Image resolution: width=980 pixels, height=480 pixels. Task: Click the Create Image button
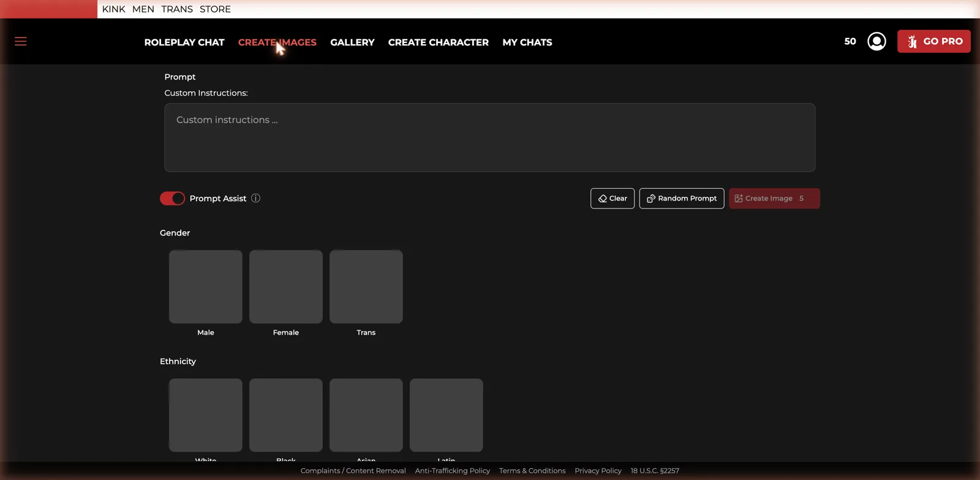774,198
